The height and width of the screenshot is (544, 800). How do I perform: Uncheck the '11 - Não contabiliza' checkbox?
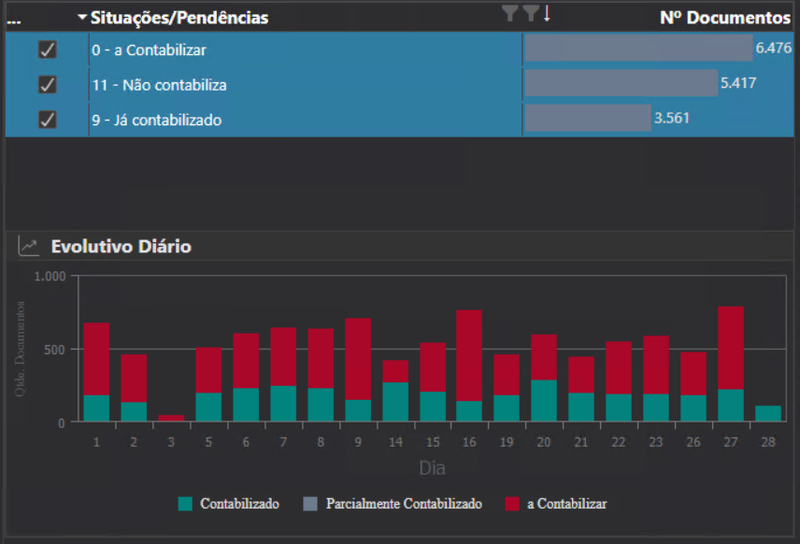tap(47, 85)
